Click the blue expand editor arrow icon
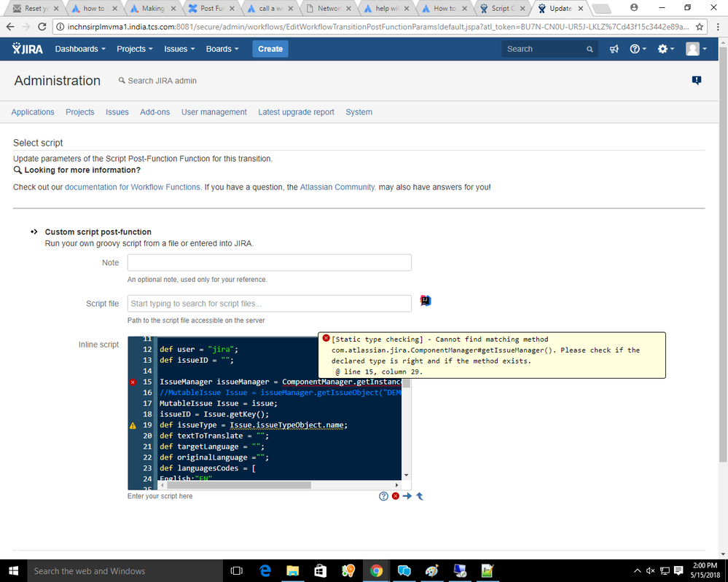 (x=420, y=496)
